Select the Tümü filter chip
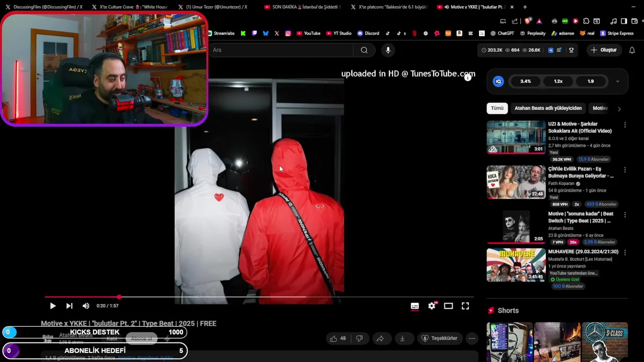The width and height of the screenshot is (644, 362). pos(497,108)
